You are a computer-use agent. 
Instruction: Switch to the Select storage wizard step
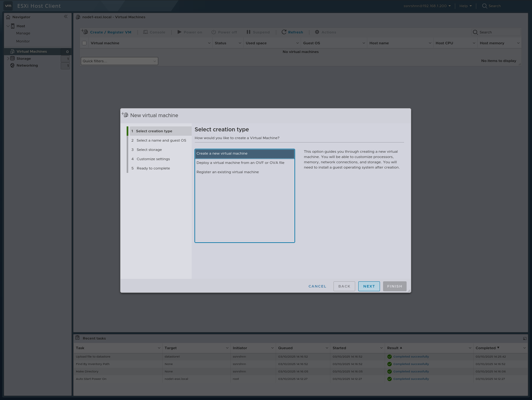pyautogui.click(x=149, y=150)
